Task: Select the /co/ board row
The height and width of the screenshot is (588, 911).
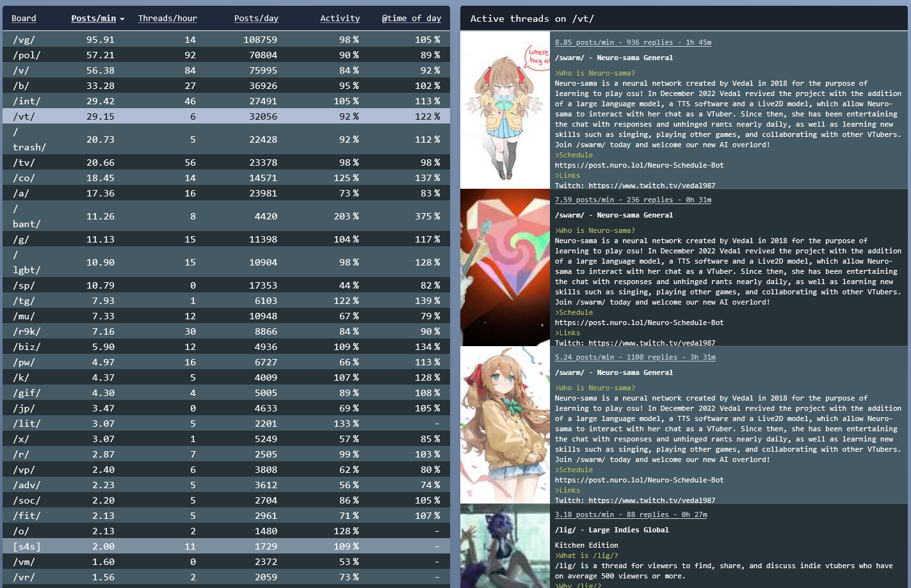Action: coord(227,177)
